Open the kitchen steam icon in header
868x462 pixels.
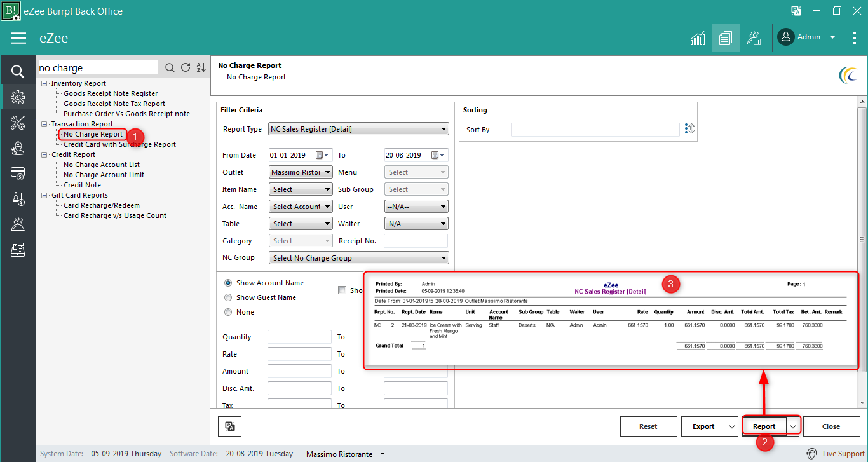pyautogui.click(x=754, y=38)
